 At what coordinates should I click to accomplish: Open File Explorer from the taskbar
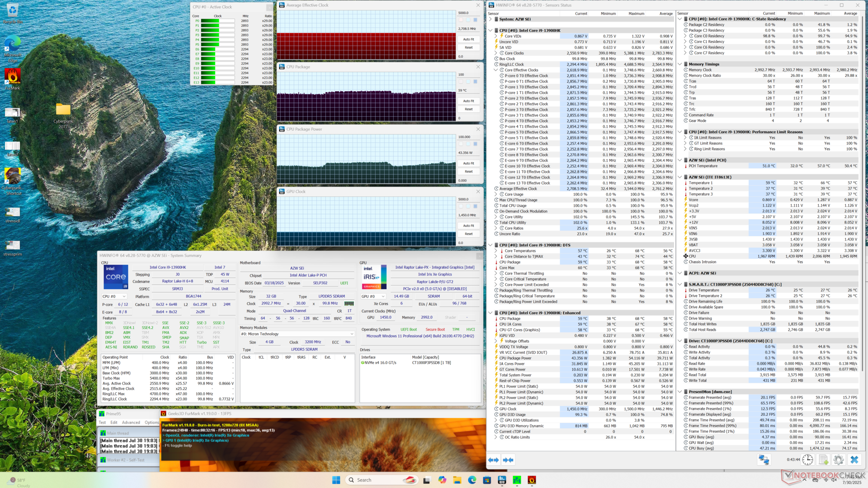click(x=457, y=480)
